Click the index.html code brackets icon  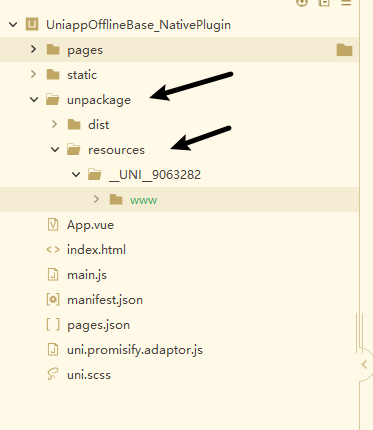tap(53, 249)
